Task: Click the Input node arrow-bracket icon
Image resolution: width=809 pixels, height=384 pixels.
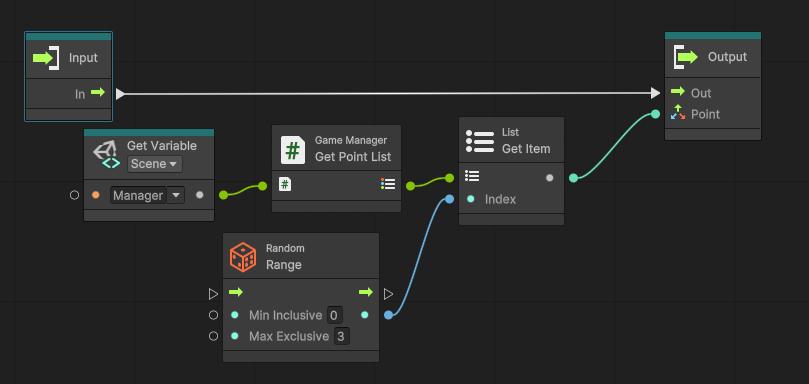Action: point(45,57)
